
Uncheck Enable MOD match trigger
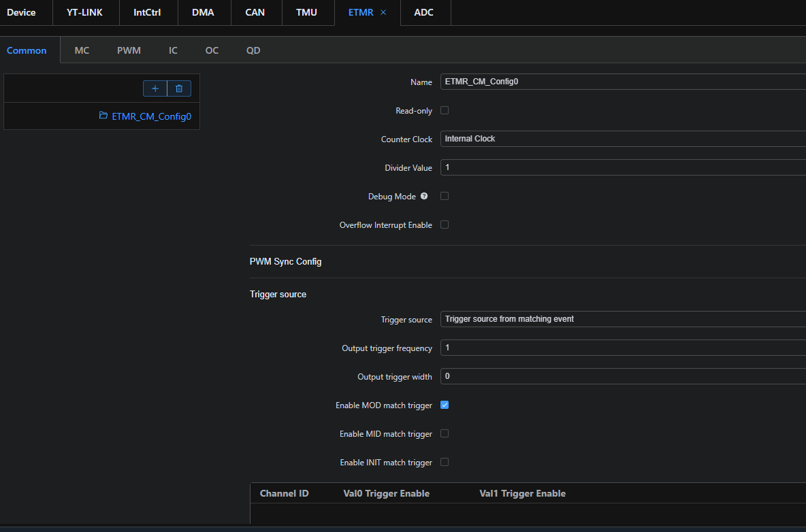click(x=445, y=405)
